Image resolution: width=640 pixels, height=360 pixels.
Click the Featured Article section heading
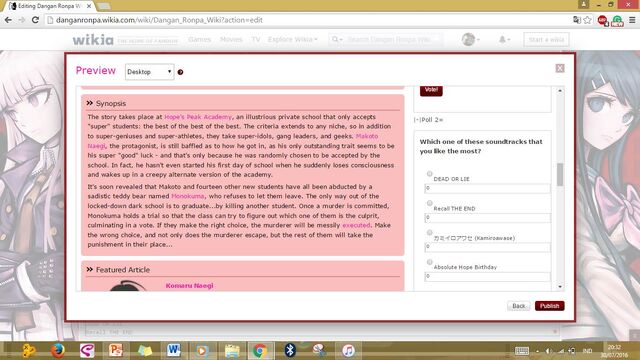tap(123, 270)
